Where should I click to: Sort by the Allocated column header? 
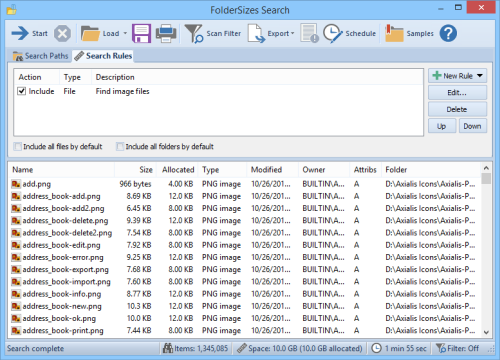tap(178, 170)
